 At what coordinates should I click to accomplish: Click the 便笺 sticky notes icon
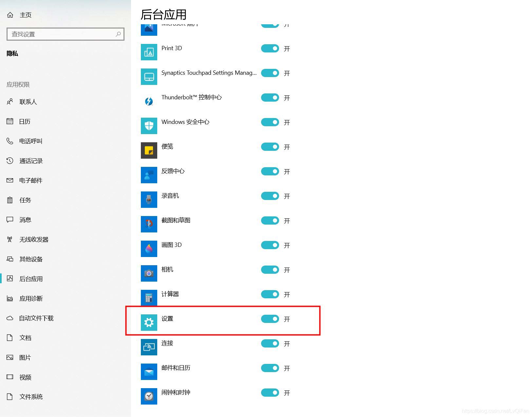[149, 150]
